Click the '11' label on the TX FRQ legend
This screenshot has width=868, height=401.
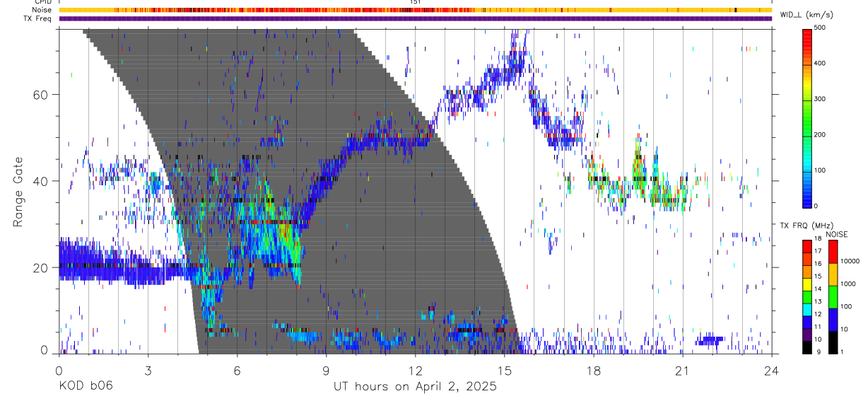click(819, 327)
